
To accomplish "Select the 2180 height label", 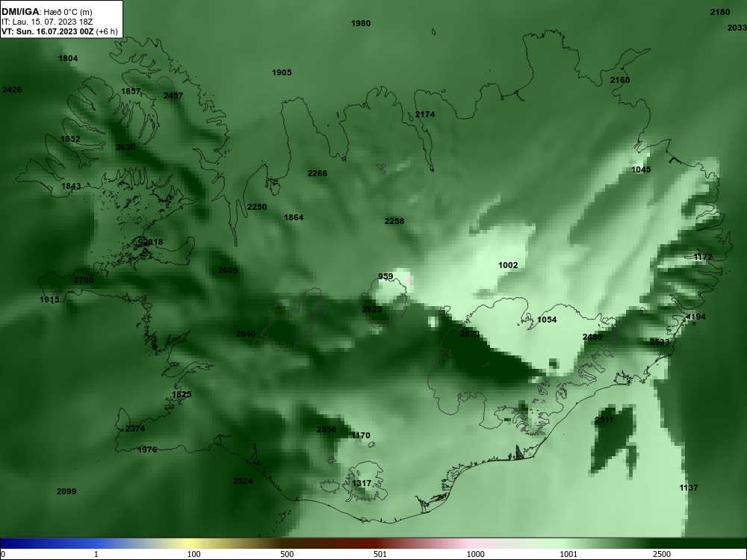I will (720, 13).
